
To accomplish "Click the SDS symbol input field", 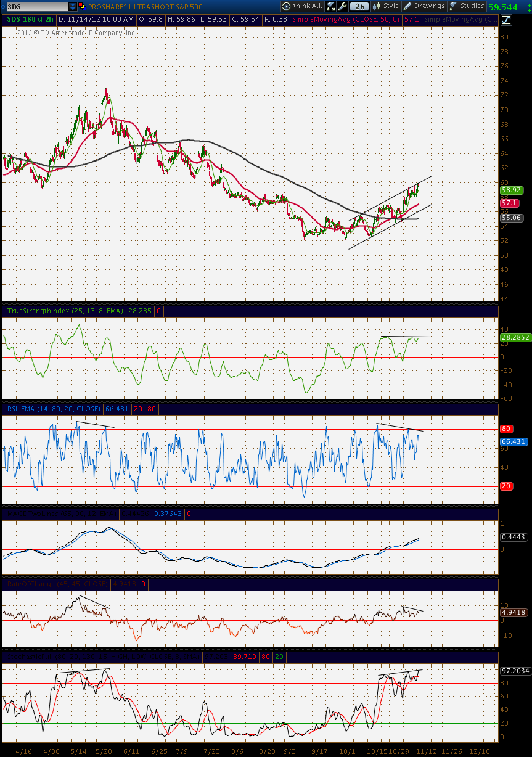I will click(x=36, y=7).
